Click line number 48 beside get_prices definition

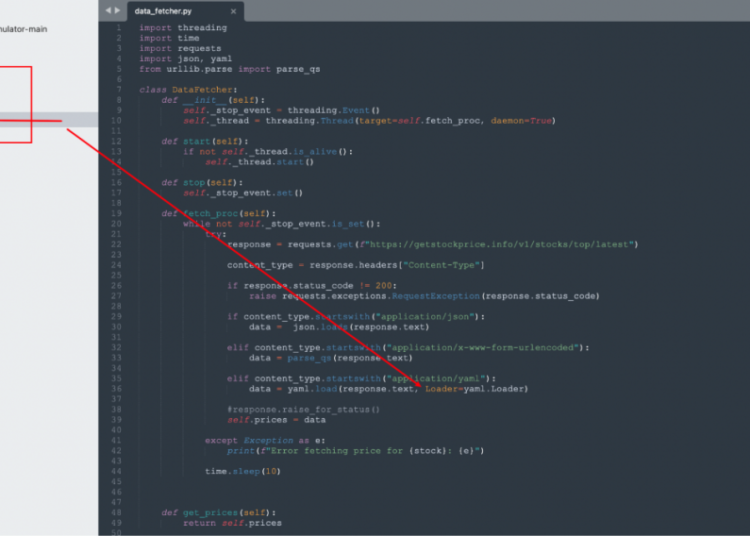pos(117,512)
